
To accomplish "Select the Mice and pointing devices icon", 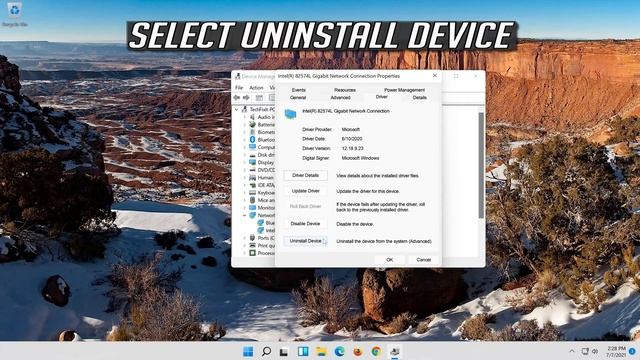I will coord(253,200).
